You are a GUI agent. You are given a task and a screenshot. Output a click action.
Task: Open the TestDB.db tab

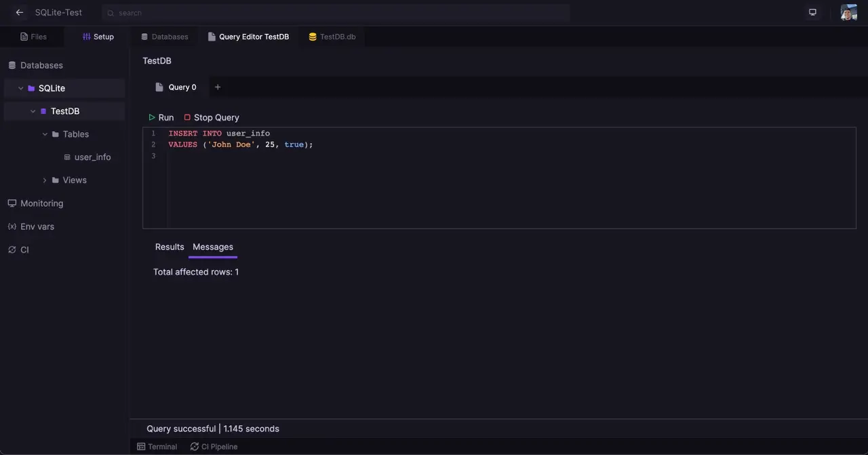332,37
